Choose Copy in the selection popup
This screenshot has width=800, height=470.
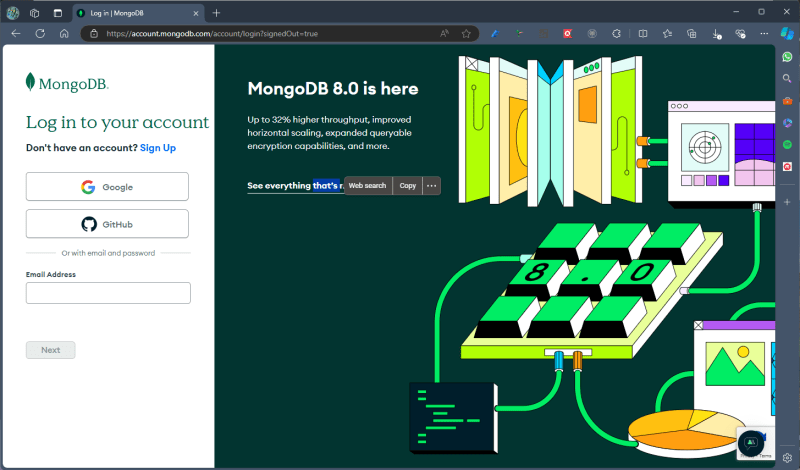(x=408, y=186)
